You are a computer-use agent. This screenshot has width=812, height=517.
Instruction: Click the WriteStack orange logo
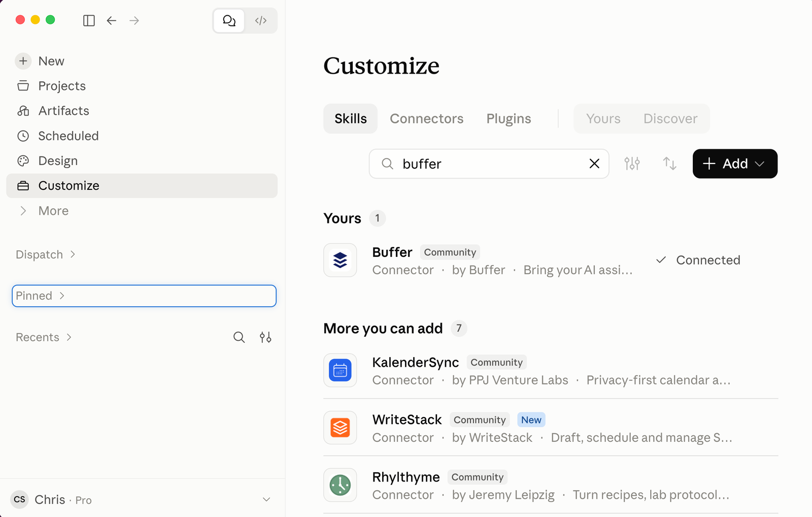point(340,428)
